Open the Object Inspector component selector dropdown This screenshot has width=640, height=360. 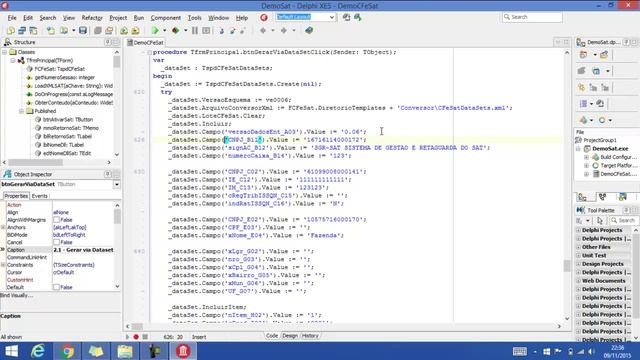(116, 184)
